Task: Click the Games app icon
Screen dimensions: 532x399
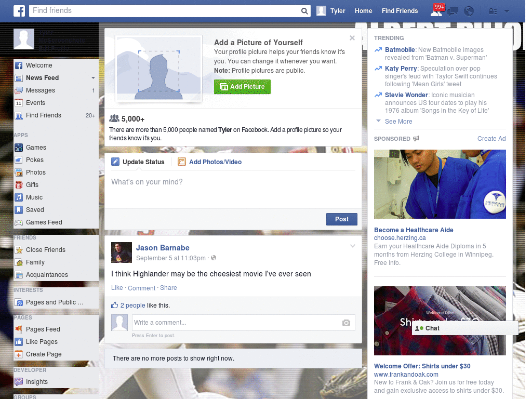Action: 19,148
